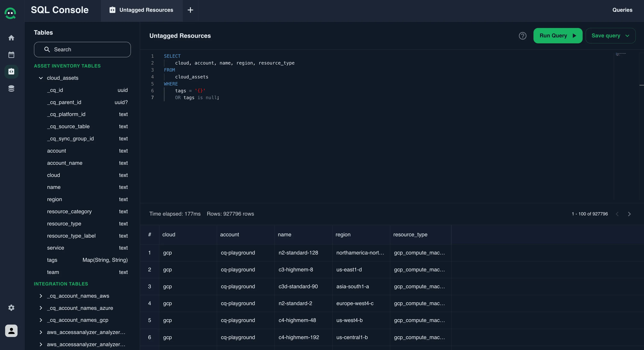This screenshot has height=350, width=644.
Task: Open the Settings gear icon
Action: pyautogui.click(x=11, y=307)
